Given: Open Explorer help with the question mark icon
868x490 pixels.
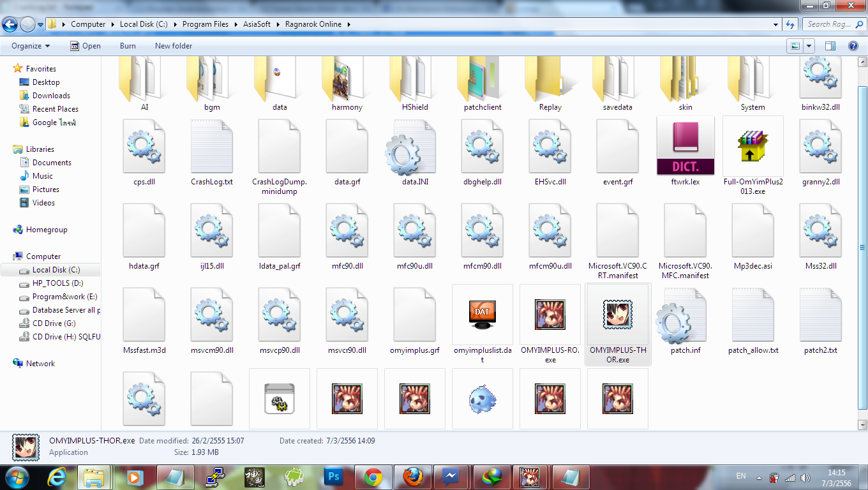Looking at the screenshot, I should [853, 46].
